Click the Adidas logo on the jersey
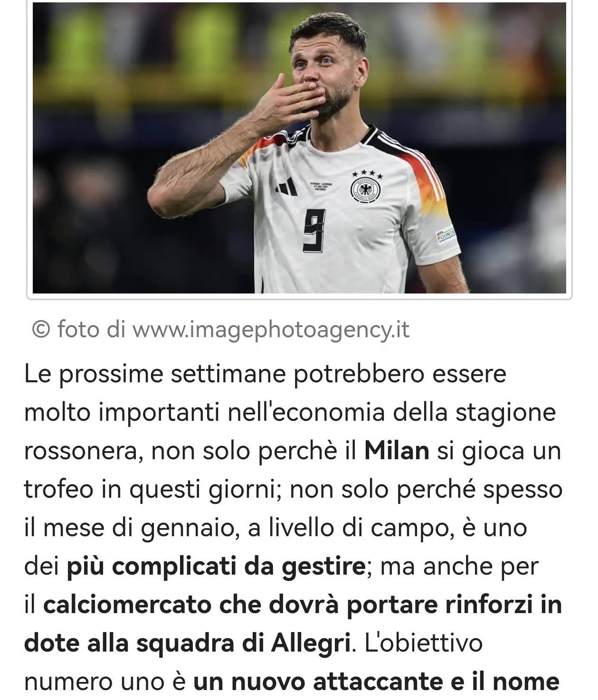Viewport: 598px width, 700px height. click(287, 188)
